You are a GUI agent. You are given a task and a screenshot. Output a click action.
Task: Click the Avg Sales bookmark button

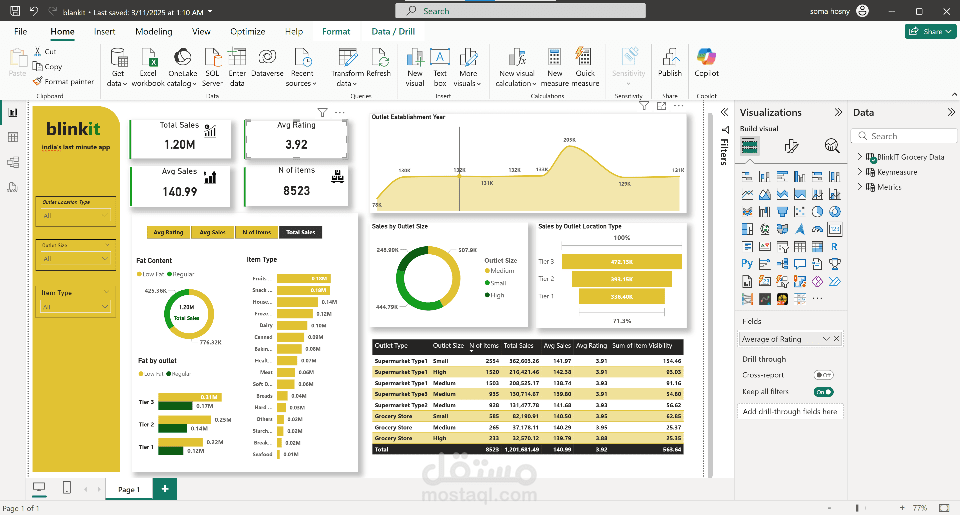tap(212, 232)
